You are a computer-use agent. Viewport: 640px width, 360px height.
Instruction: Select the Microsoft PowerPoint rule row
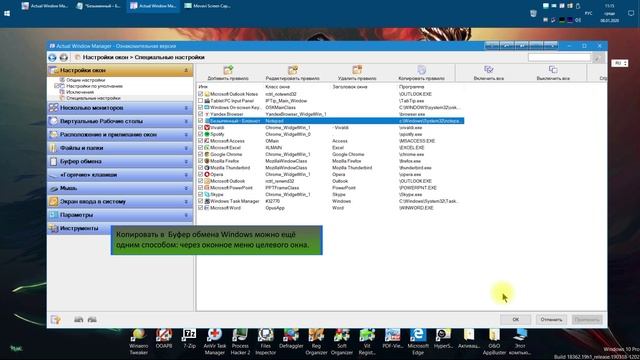tap(330, 188)
